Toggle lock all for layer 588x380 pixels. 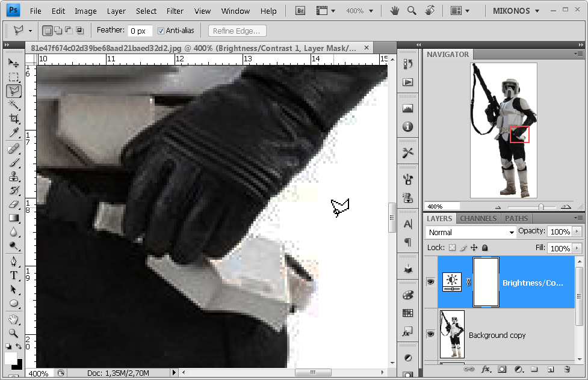click(x=484, y=248)
